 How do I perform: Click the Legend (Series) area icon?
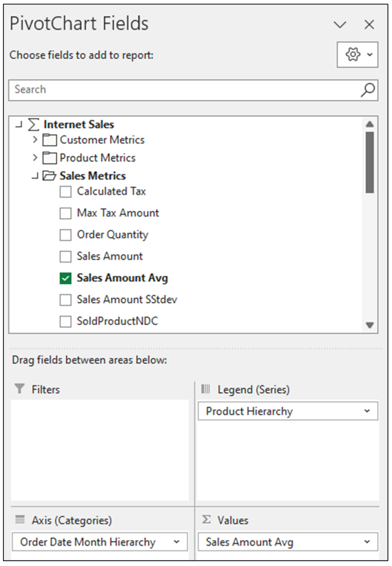204,389
